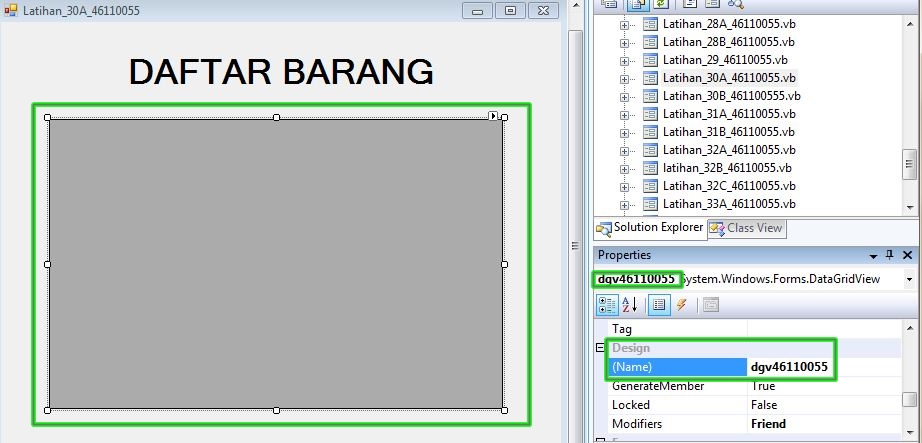Expand the Latihan_31B_46110055.vb node
This screenshot has height=443, width=922.
coord(624,132)
